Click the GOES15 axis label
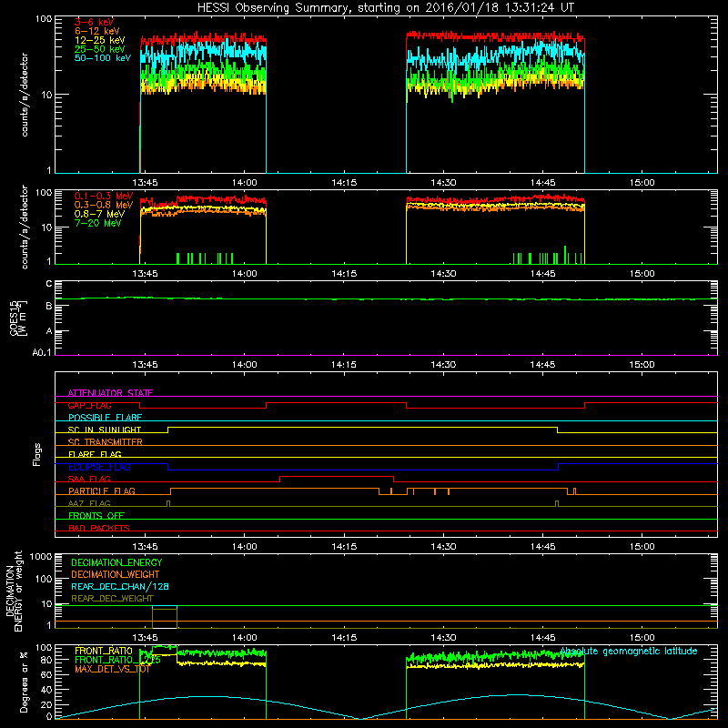This screenshot has height=728, width=728. click(x=18, y=318)
